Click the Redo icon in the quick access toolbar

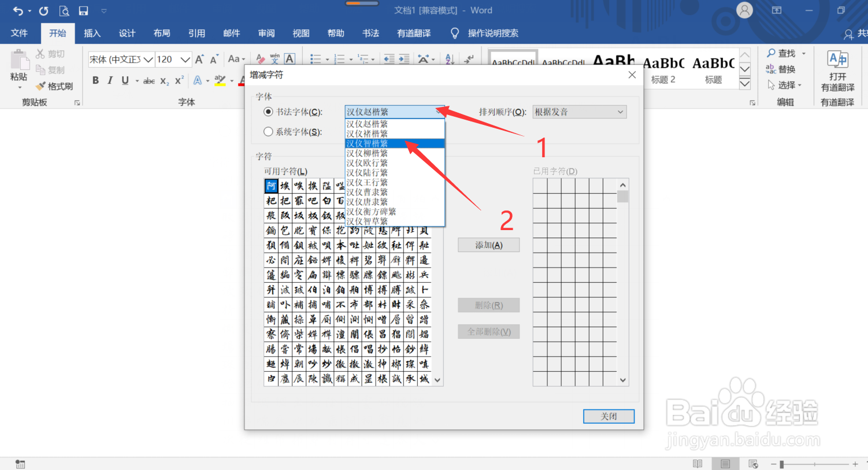[43, 10]
